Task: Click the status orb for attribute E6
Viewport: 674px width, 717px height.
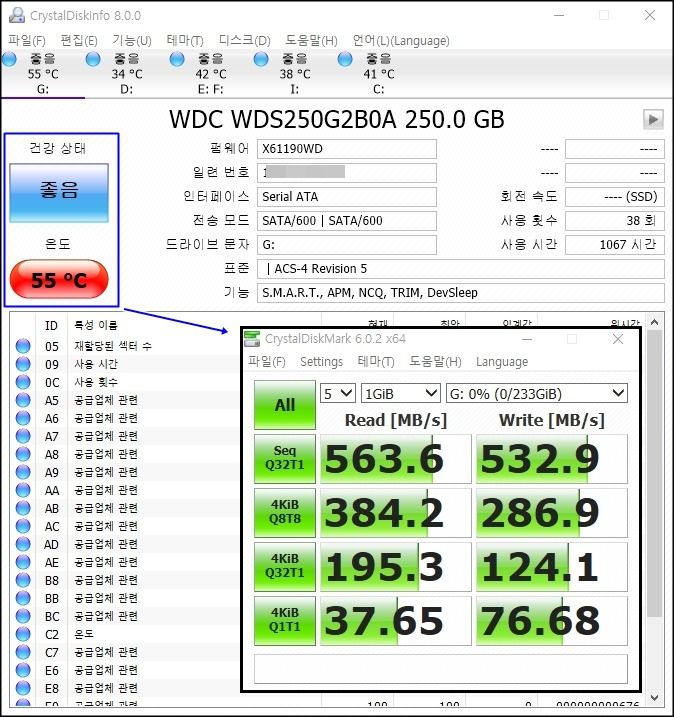Action: point(23,670)
